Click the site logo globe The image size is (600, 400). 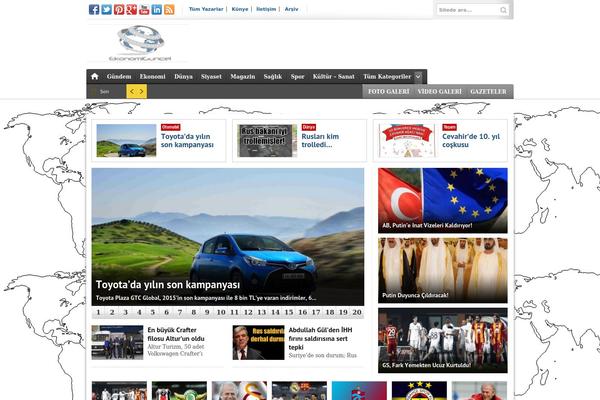tap(140, 43)
